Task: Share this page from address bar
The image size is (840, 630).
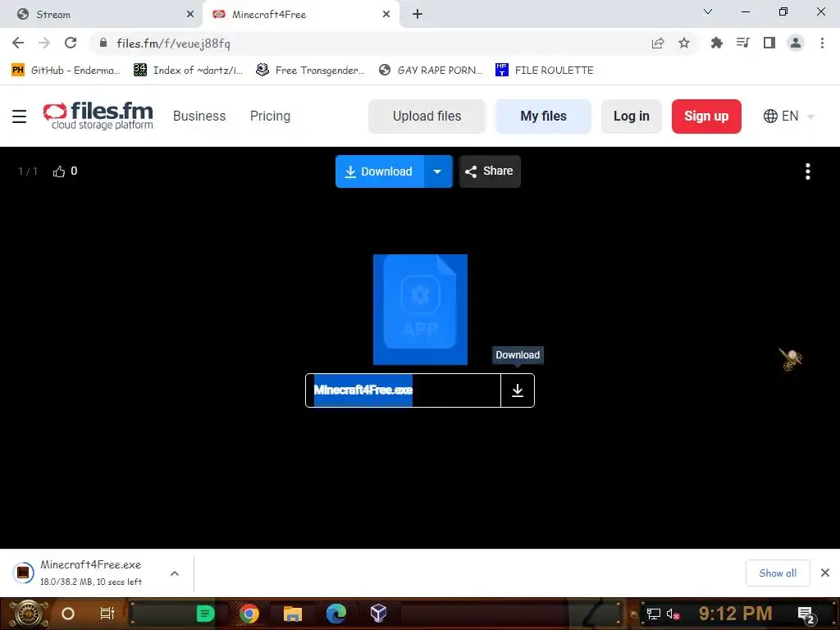Action: pyautogui.click(x=657, y=43)
